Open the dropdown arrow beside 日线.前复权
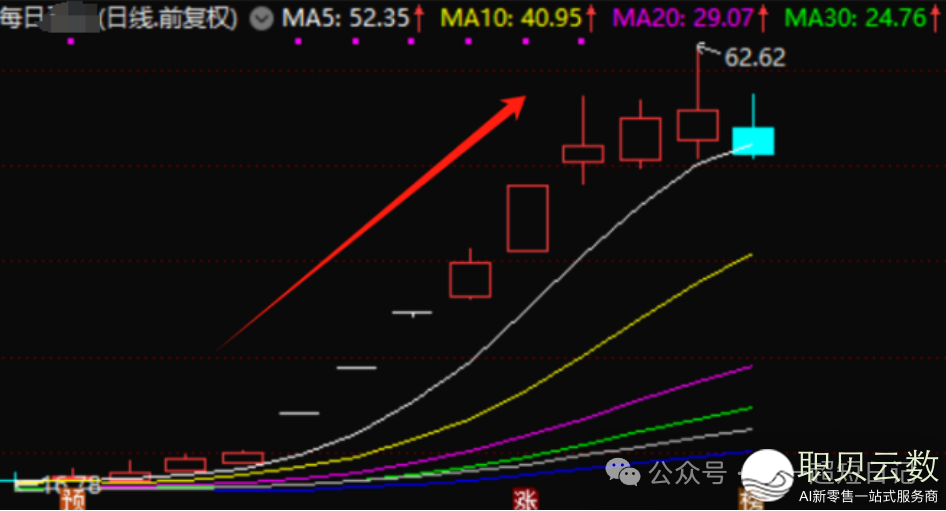Screen dimensions: 946x511 pos(261,18)
